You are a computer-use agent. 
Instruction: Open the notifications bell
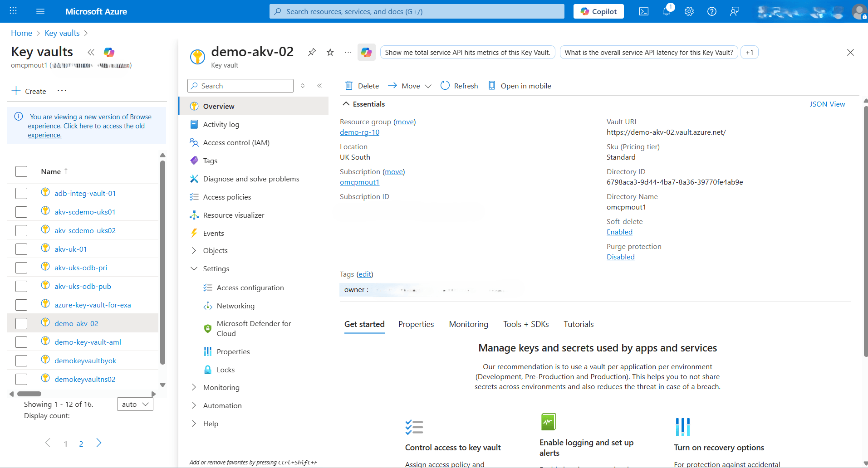tap(666, 11)
